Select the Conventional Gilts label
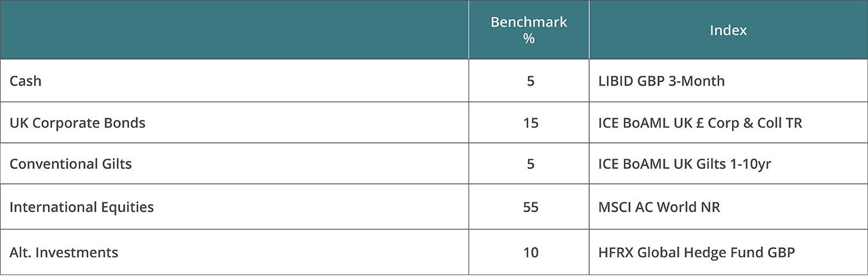The height and width of the screenshot is (277, 868). 71,164
